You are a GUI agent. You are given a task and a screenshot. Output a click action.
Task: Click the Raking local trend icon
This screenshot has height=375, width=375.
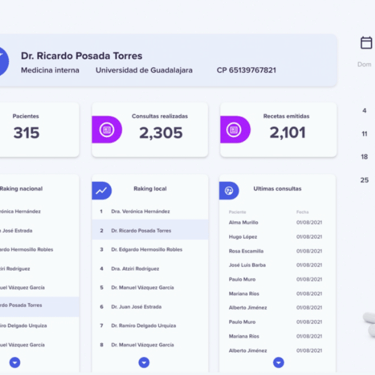coord(101,191)
